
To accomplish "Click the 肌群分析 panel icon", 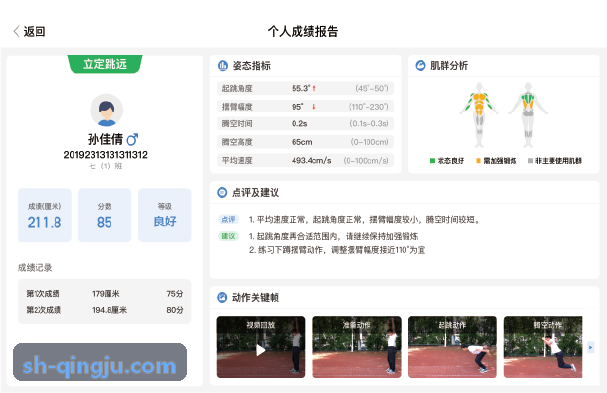I will click(420, 65).
